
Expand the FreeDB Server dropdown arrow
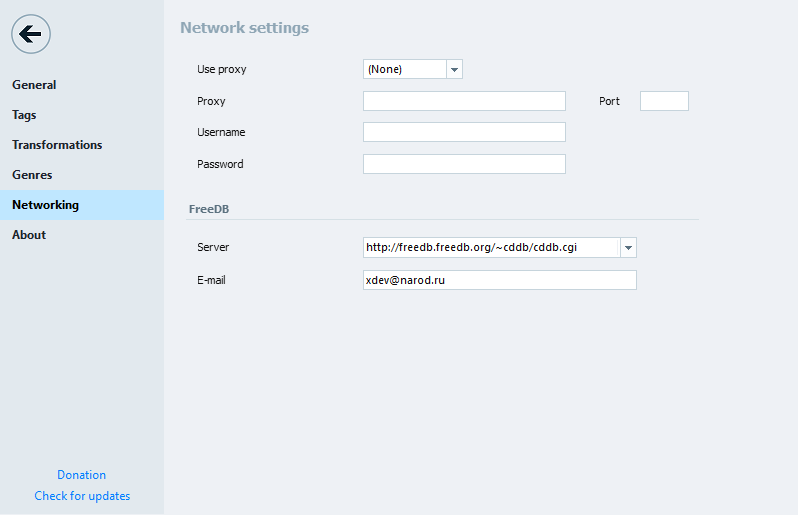click(x=629, y=248)
